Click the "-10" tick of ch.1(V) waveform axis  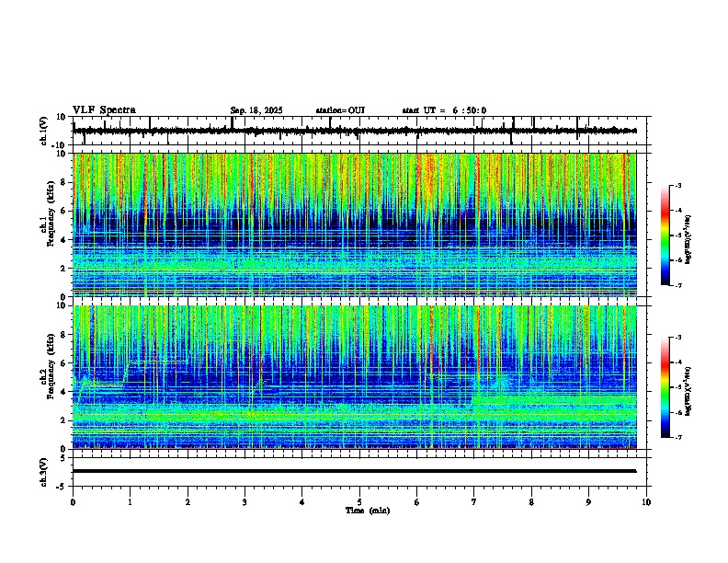point(60,145)
